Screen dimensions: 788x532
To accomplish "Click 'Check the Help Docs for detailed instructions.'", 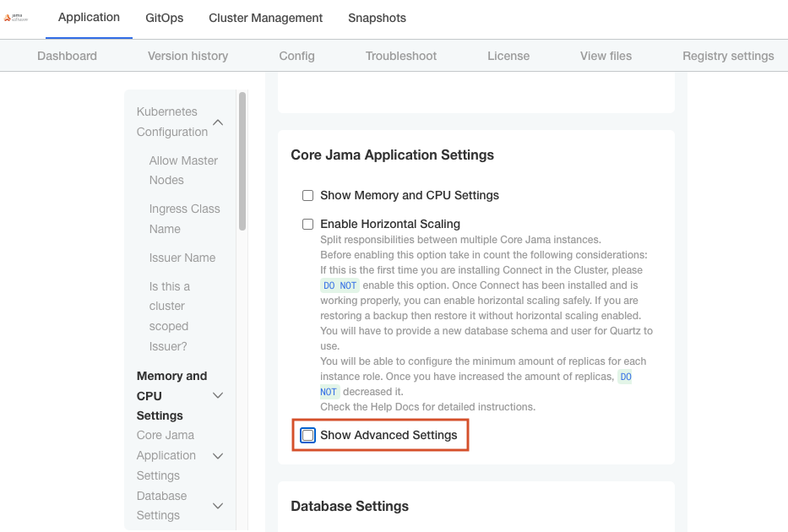I will pyautogui.click(x=427, y=407).
